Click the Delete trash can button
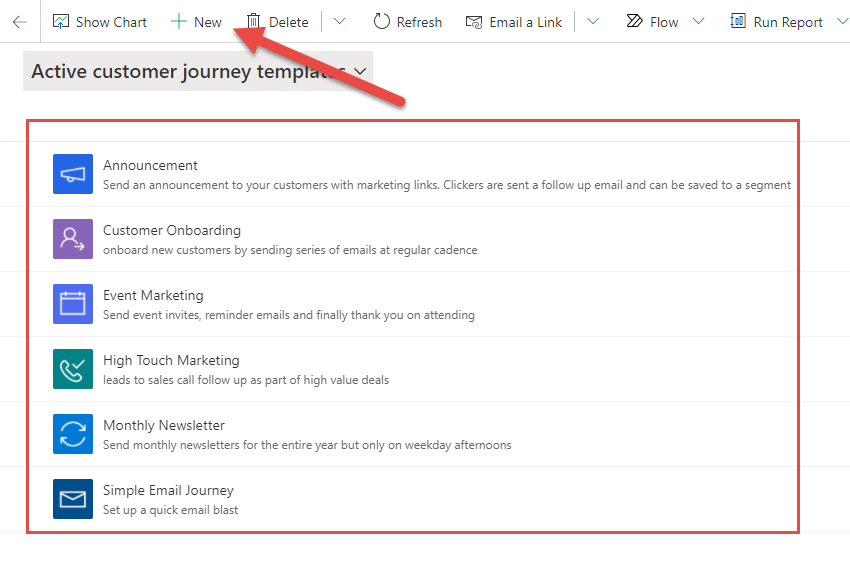The width and height of the screenshot is (850, 575). [x=277, y=22]
